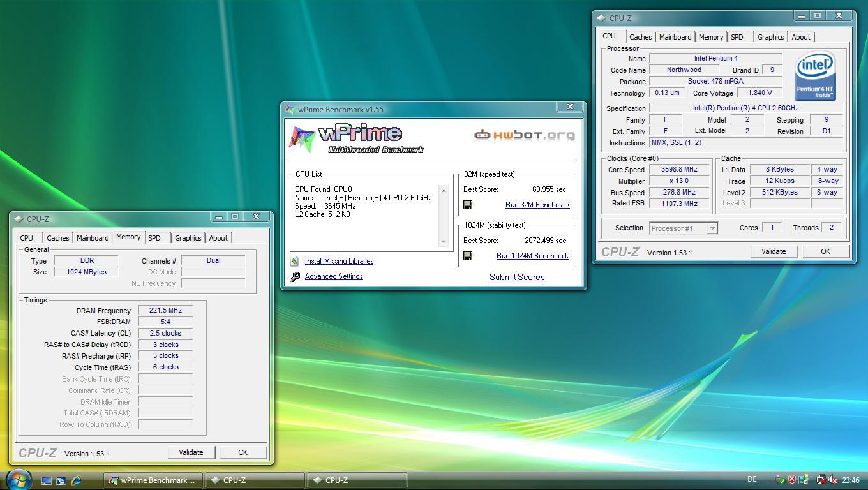
Task: Click CPU List scrollbar down arrow
Action: click(444, 241)
